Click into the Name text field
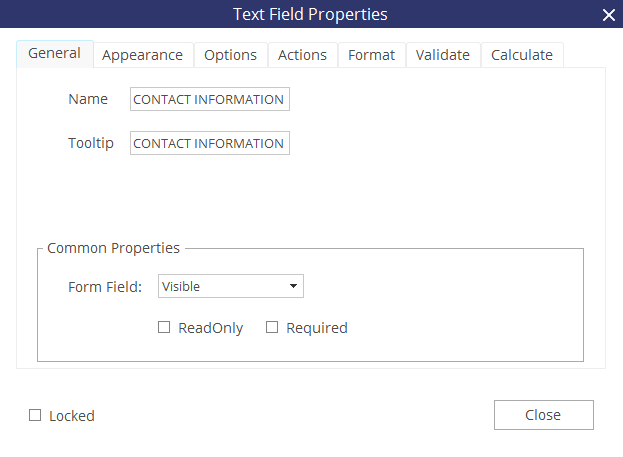Image resolution: width=623 pixels, height=457 pixels. coord(209,99)
